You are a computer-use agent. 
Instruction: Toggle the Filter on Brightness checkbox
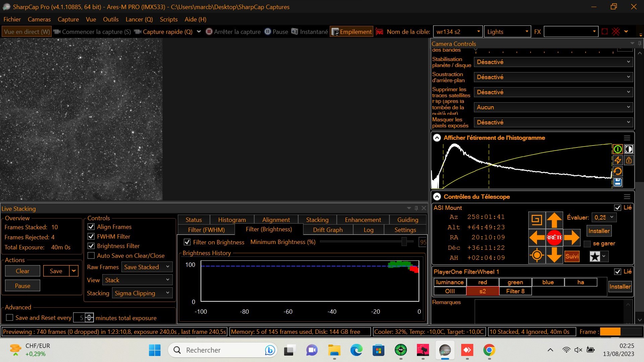187,242
